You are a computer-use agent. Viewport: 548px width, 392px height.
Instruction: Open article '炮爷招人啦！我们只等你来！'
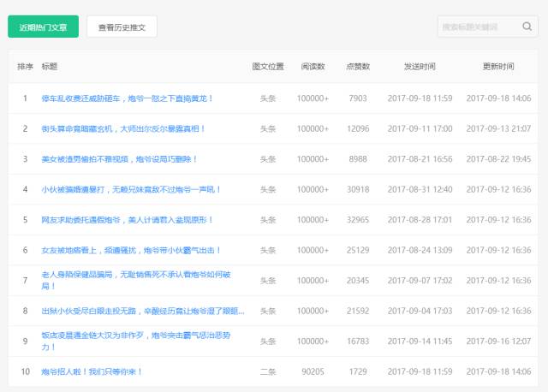click(92, 371)
